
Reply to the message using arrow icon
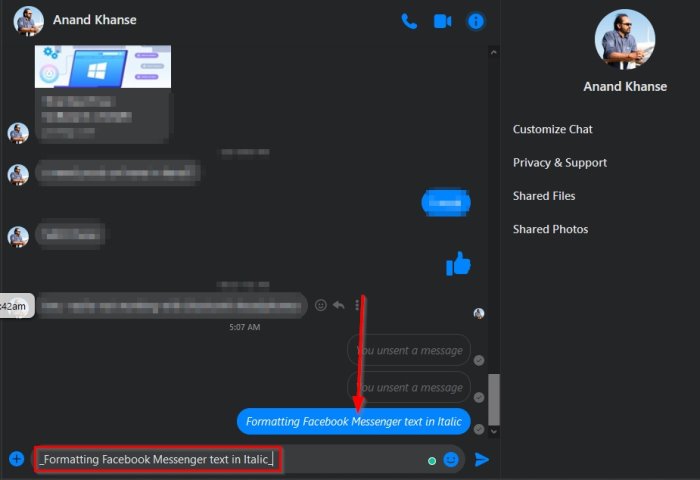click(x=338, y=305)
